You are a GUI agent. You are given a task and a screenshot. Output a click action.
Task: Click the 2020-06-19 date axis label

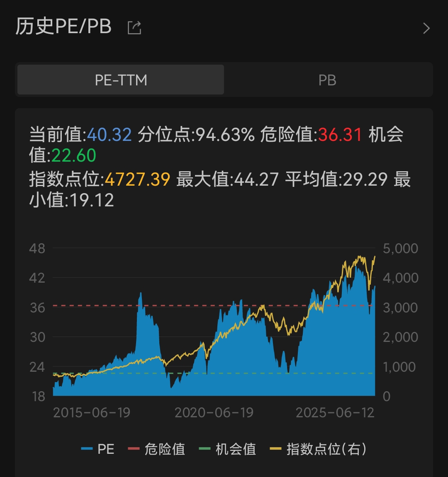[x=214, y=413]
